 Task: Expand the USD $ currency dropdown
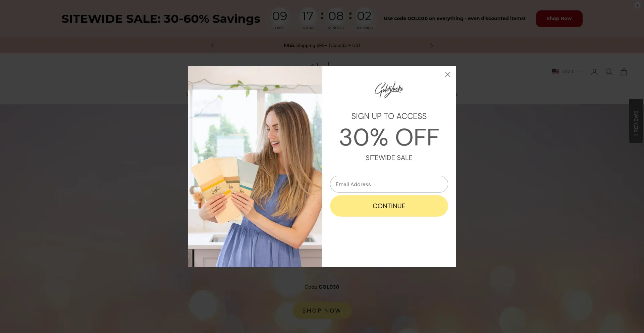[x=571, y=71]
